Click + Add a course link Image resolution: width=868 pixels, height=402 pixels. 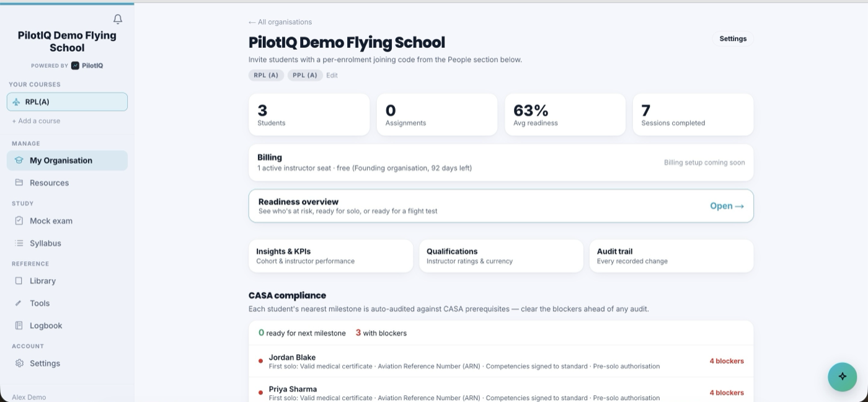pyautogui.click(x=36, y=121)
